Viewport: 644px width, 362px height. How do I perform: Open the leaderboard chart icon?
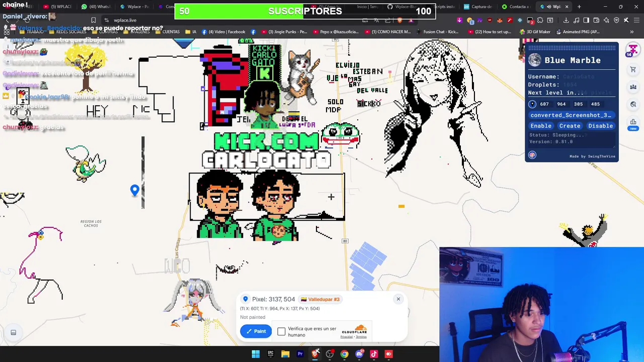(x=633, y=122)
